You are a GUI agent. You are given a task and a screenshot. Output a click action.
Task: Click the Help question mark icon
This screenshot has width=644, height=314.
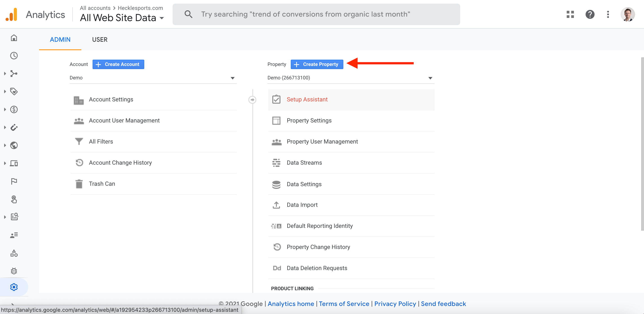click(590, 14)
